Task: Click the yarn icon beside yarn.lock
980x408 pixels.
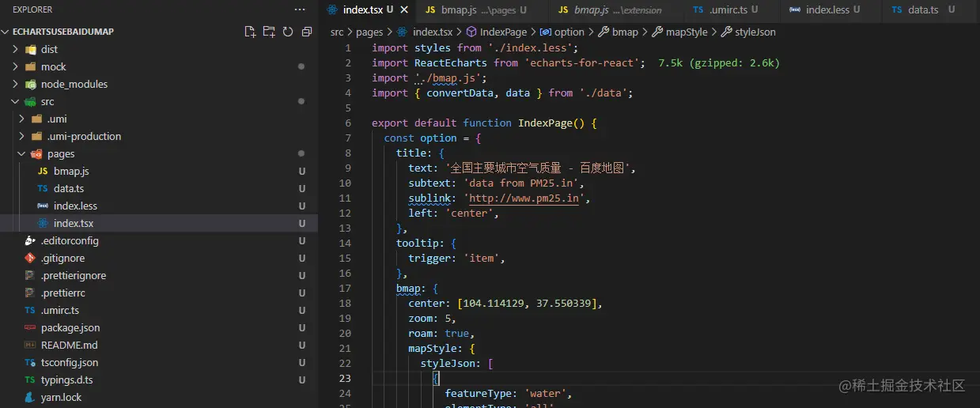Action: click(x=30, y=397)
